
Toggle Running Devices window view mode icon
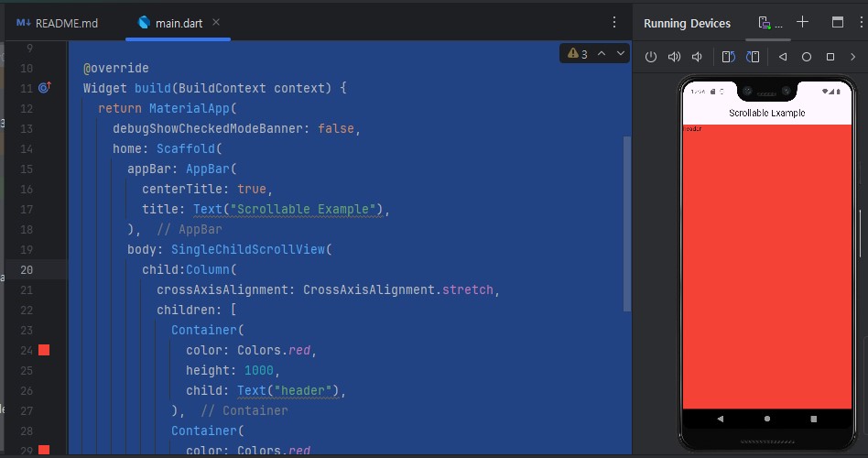point(838,22)
